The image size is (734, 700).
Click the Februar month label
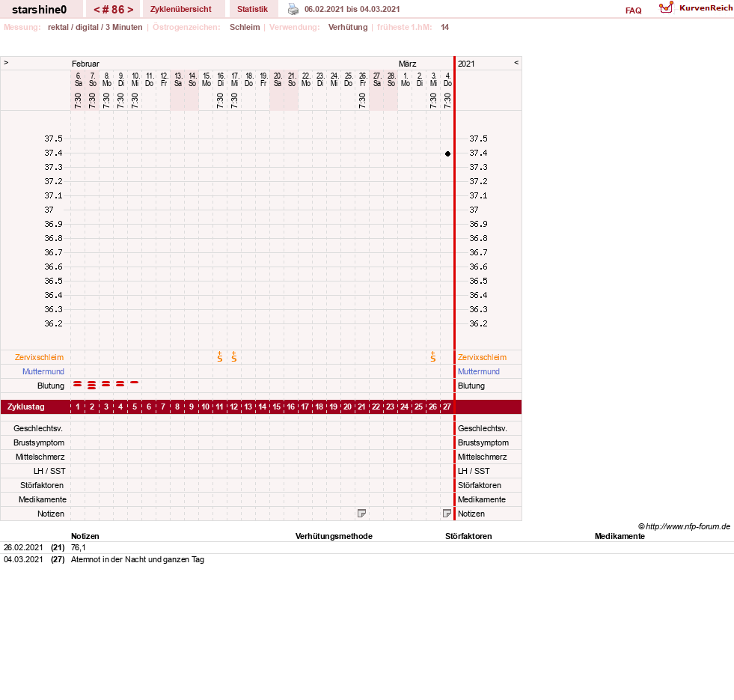coord(85,63)
